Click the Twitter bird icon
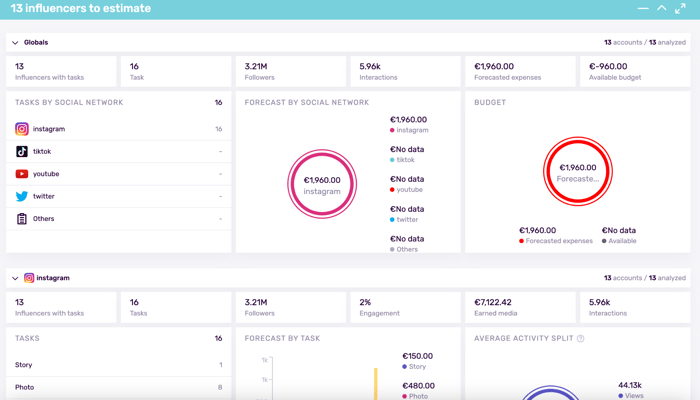The height and width of the screenshot is (400, 700). coord(22,196)
